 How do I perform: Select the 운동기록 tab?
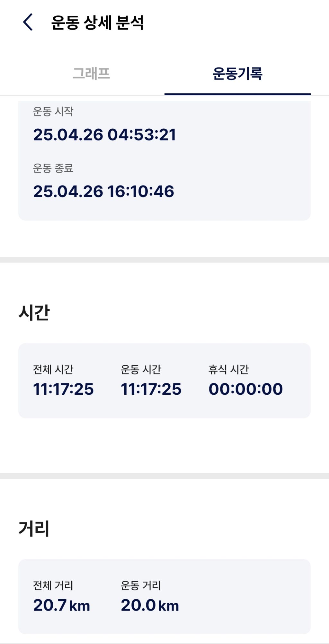tap(237, 73)
